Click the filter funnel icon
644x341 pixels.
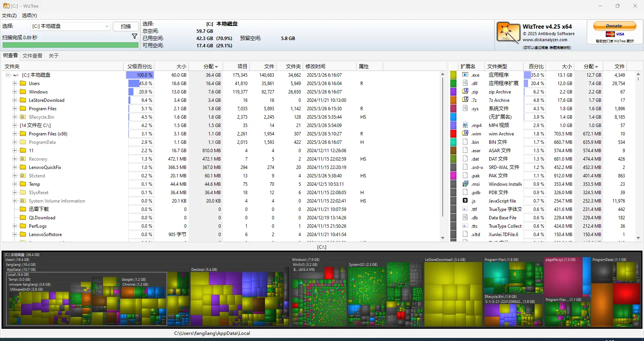(135, 36)
